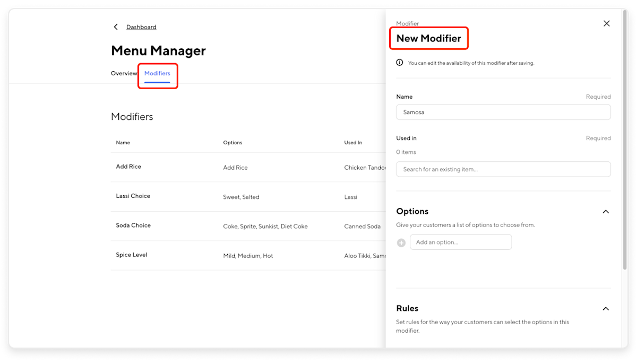Image resolution: width=637 pixels, height=364 pixels.
Task: Close the New Modifier panel
Action: point(607,23)
